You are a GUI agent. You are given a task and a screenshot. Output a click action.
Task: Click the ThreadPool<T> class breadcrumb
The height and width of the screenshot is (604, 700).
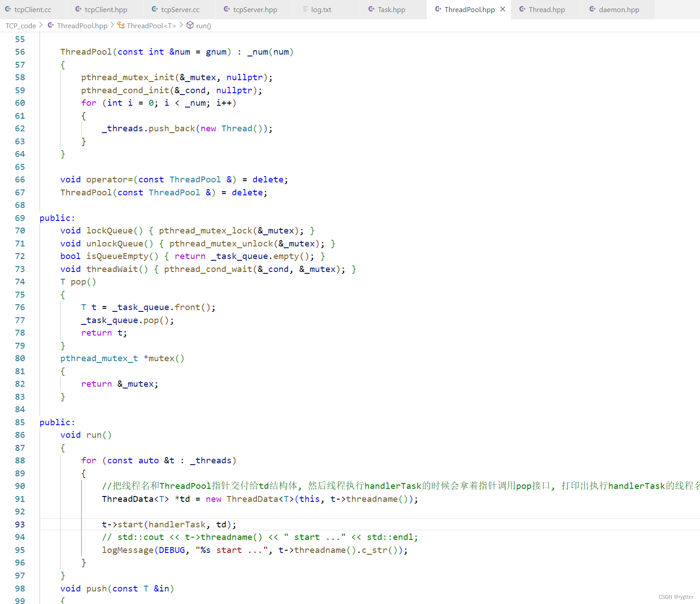point(151,26)
